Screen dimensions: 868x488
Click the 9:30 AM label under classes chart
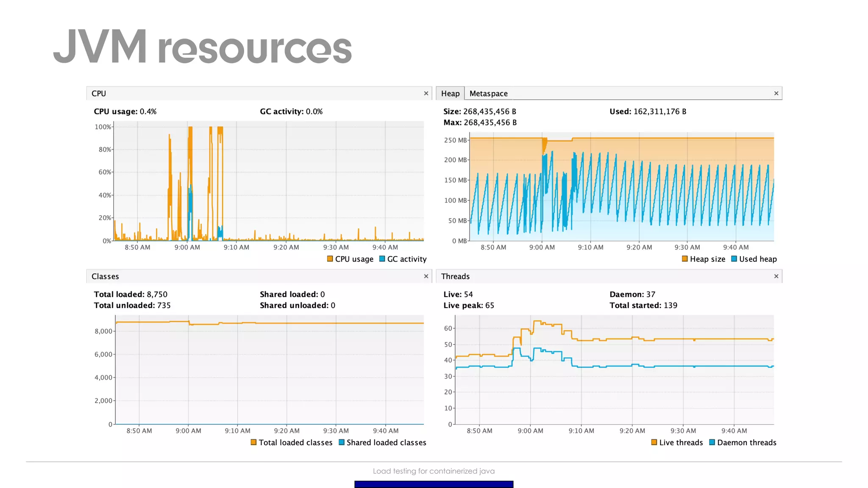click(x=336, y=431)
